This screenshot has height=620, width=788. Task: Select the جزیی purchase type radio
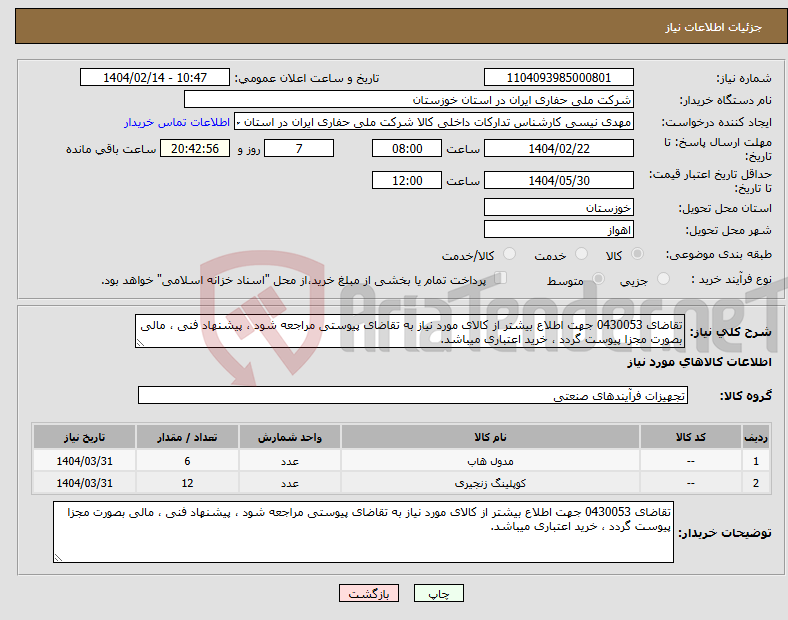(663, 278)
